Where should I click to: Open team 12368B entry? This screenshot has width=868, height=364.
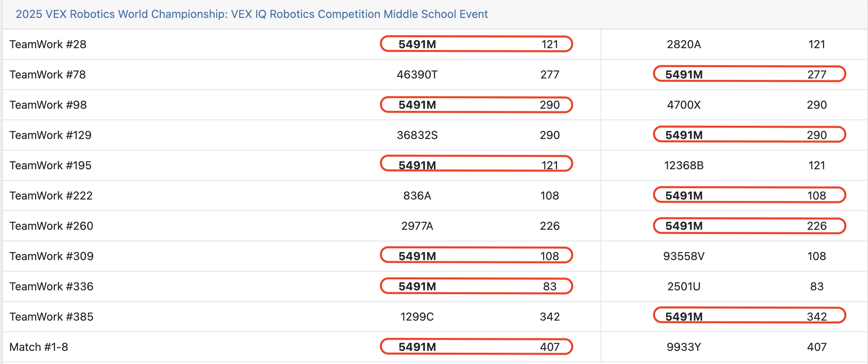684,165
